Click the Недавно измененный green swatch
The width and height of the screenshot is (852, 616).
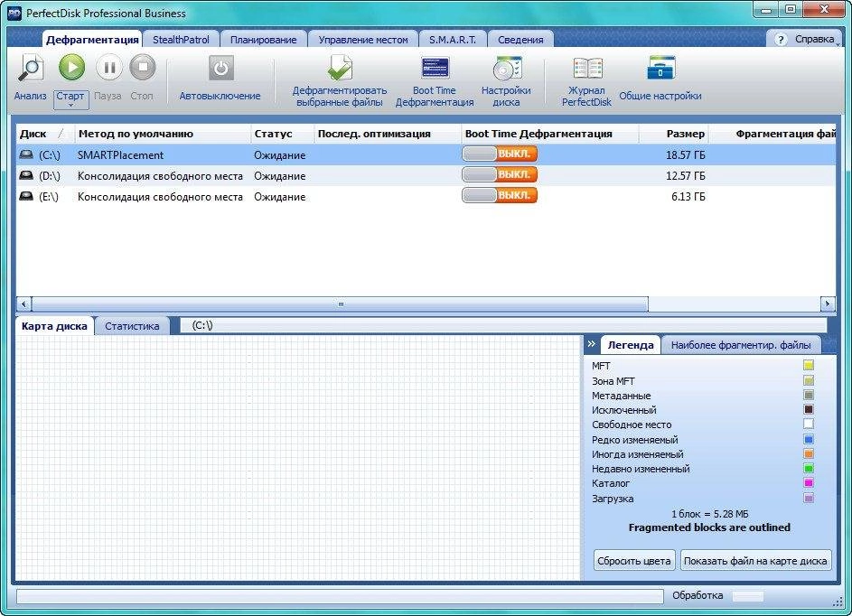(x=809, y=468)
